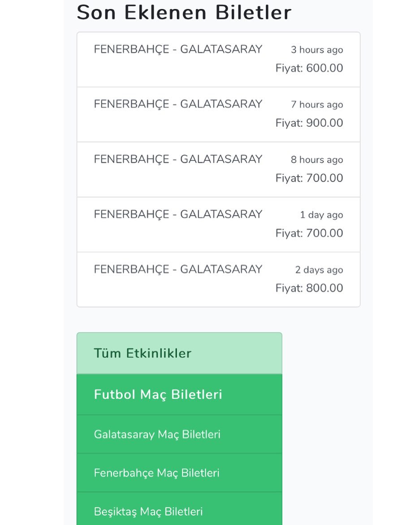Open Beşiktaş Maç Biletleri
The height and width of the screenshot is (525, 420).
tap(179, 509)
